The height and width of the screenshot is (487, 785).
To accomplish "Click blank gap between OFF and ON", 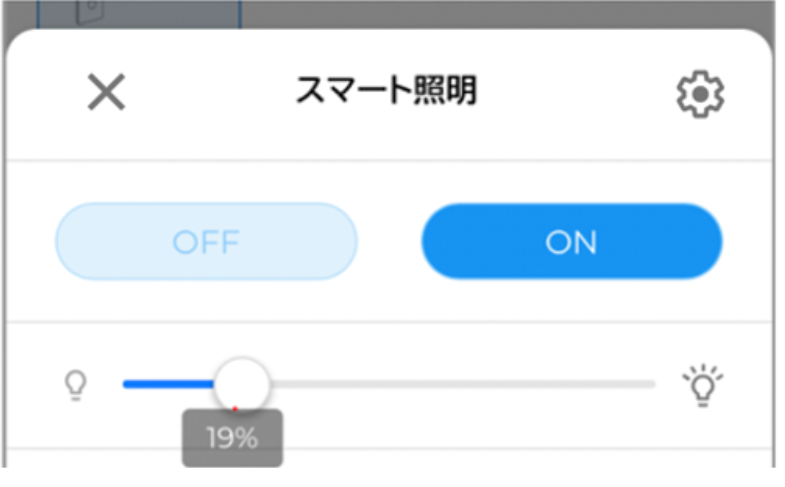I will 389,242.
